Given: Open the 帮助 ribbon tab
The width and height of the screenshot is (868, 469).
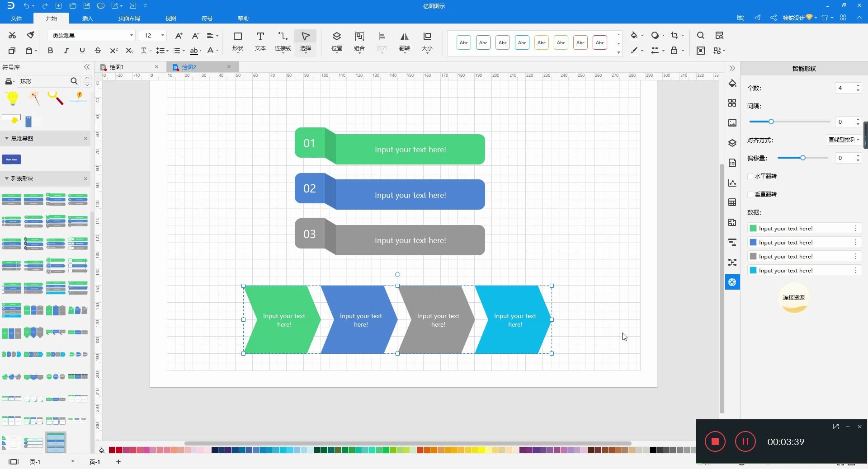Looking at the screenshot, I should (x=243, y=18).
